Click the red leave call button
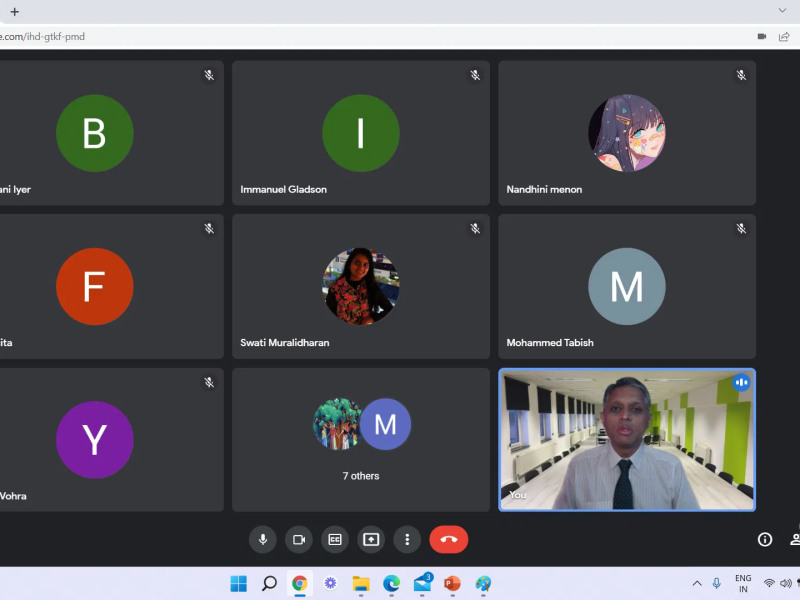This screenshot has height=600, width=800. [449, 539]
